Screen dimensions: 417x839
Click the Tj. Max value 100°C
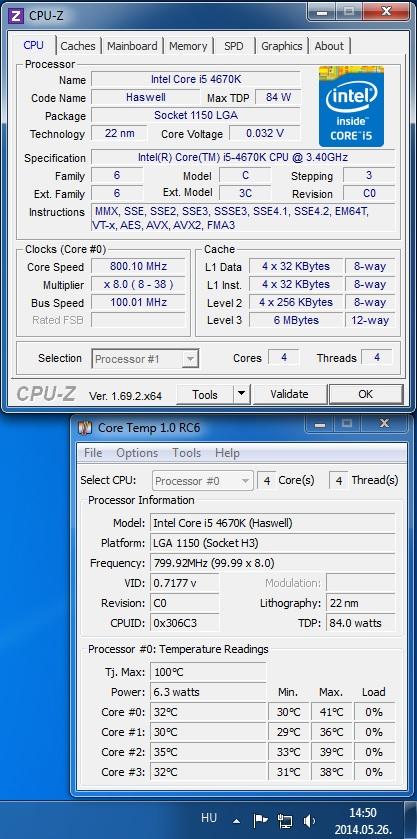[x=208, y=672]
